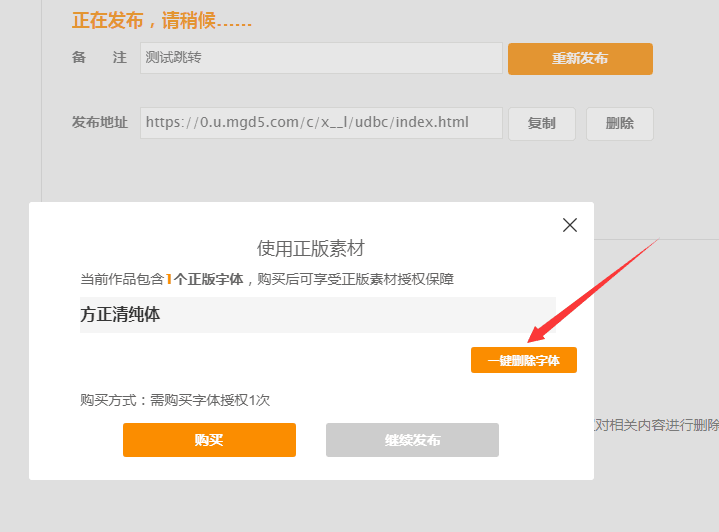Select the 方正清纯体 font row
Viewport: 719px width, 532px height.
pyautogui.click(x=317, y=315)
